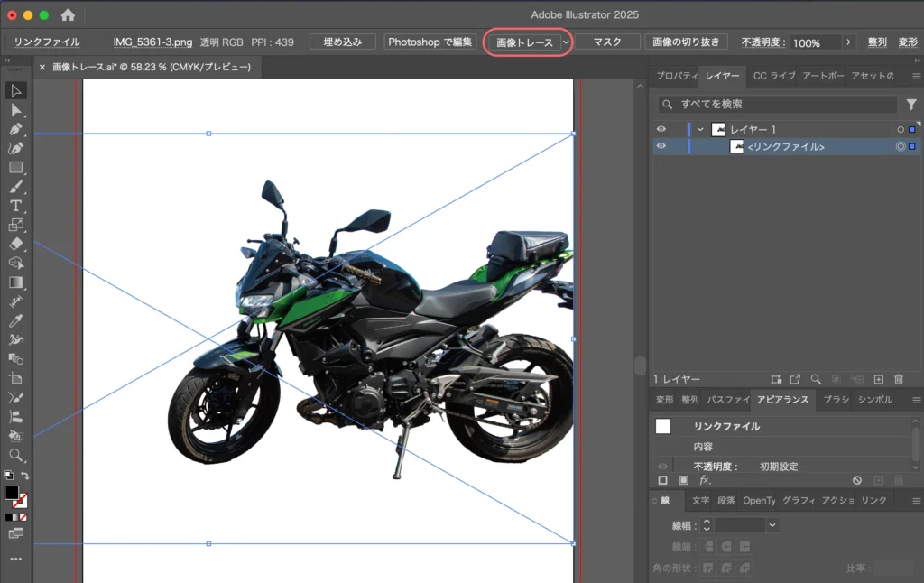Image resolution: width=924 pixels, height=583 pixels.
Task: Select the Pen tool
Action: tap(15, 129)
